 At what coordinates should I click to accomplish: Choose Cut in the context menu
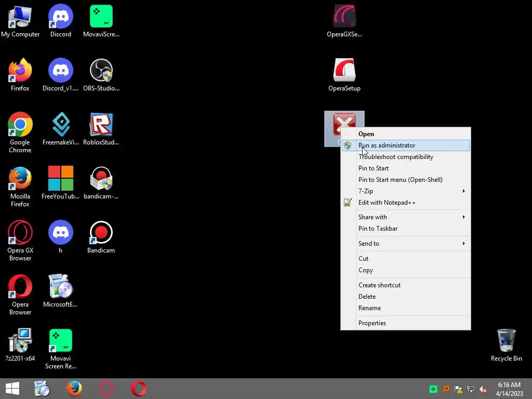pos(405,259)
